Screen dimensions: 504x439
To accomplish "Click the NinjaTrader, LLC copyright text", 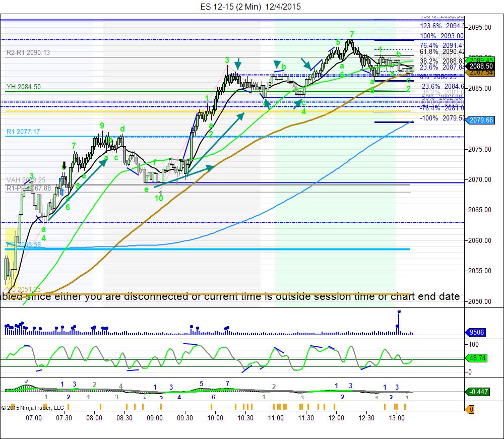I will 32,408.
